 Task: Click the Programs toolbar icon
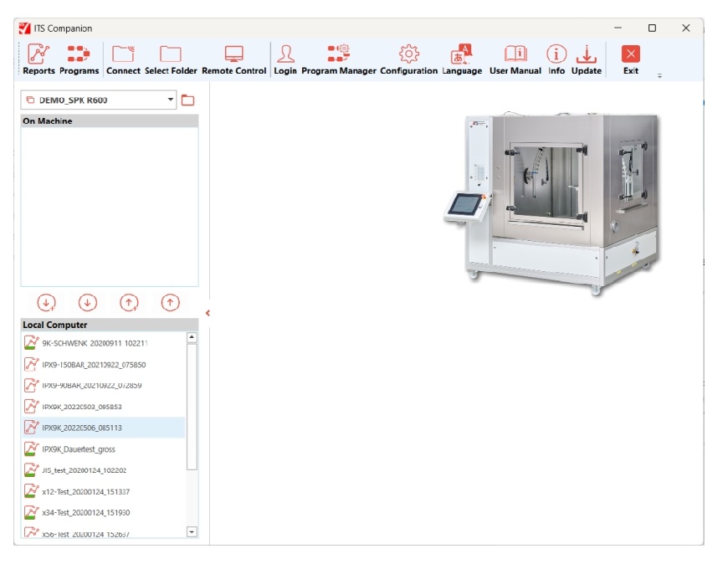[79, 59]
